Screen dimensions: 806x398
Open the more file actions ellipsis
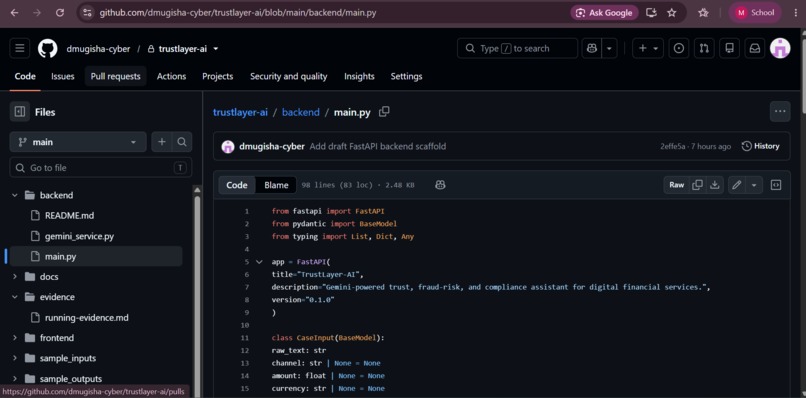point(780,112)
